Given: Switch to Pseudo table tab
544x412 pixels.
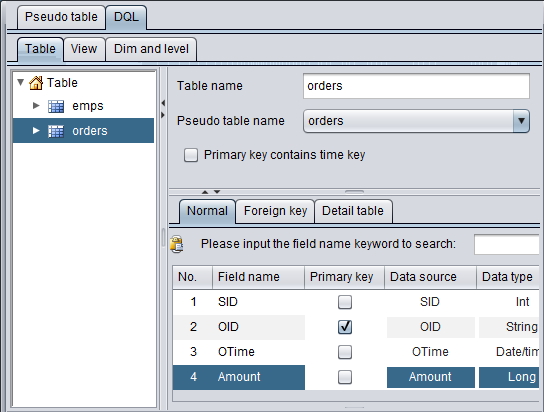Looking at the screenshot, I should (x=61, y=17).
